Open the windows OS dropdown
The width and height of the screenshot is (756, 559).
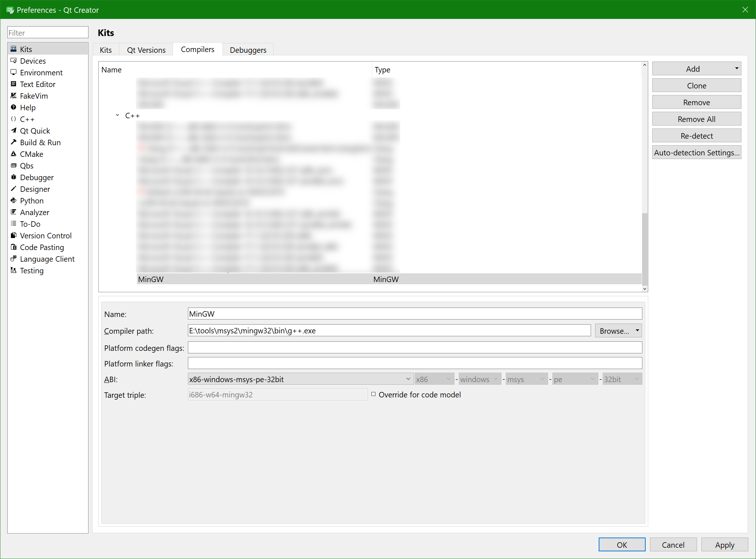480,379
